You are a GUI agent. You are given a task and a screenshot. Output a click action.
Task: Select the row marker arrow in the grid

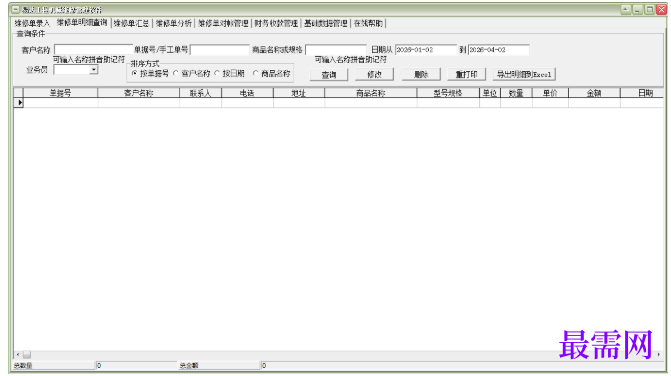(19, 103)
